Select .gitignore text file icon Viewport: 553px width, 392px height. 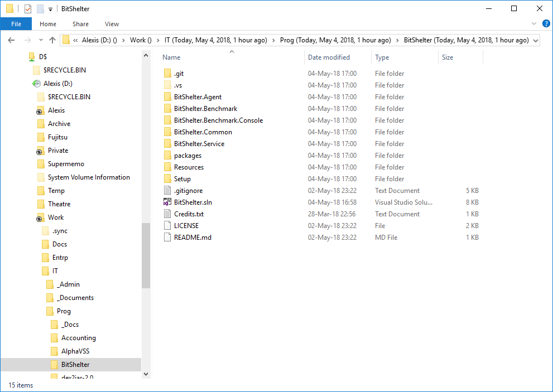tap(167, 190)
